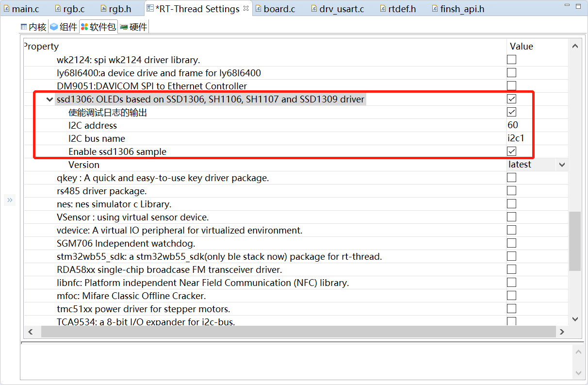Click the description pane scroll down arrow
This screenshot has height=385, width=588.
(577, 372)
